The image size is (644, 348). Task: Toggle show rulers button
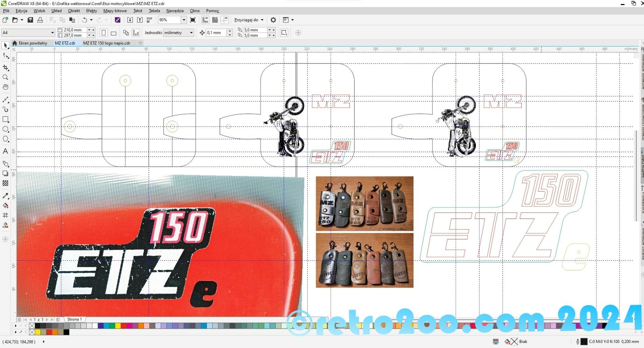point(205,20)
